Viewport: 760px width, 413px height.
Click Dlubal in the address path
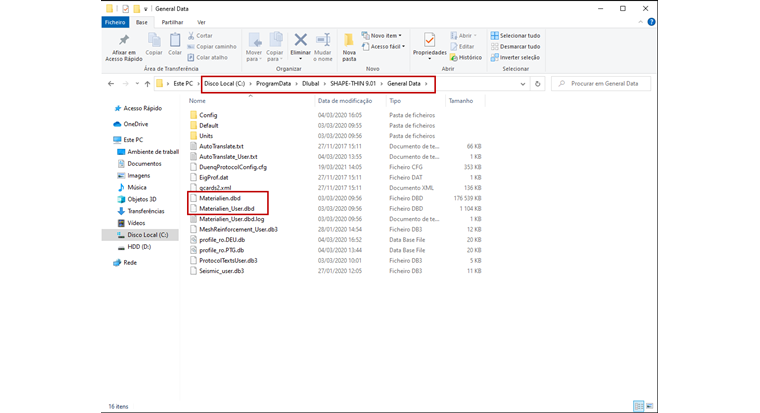coord(310,84)
